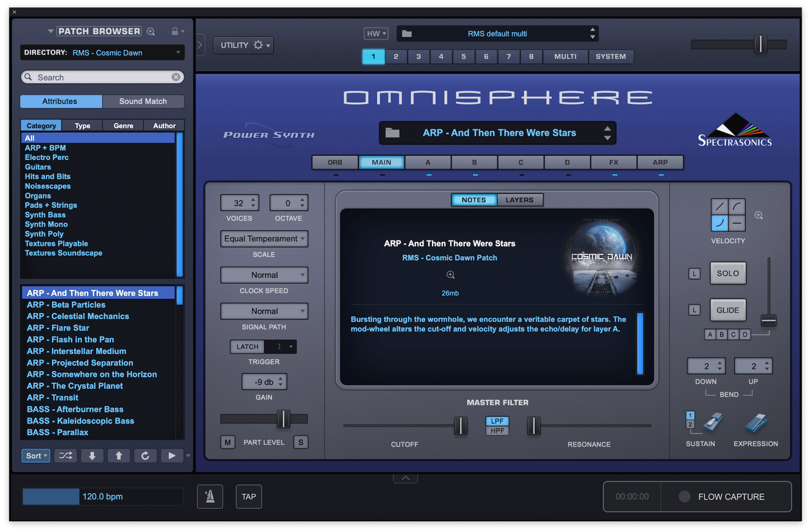Select the linear velocity curve
811x532 pixels.
point(720,207)
